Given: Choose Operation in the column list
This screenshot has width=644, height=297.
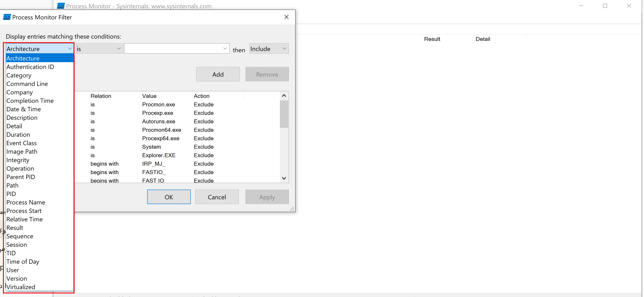Looking at the screenshot, I should 20,169.
